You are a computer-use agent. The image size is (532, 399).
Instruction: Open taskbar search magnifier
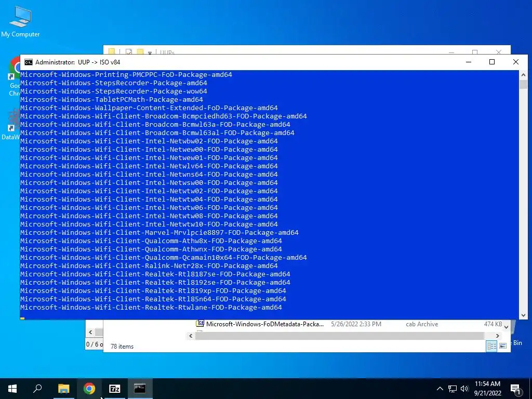pyautogui.click(x=37, y=389)
